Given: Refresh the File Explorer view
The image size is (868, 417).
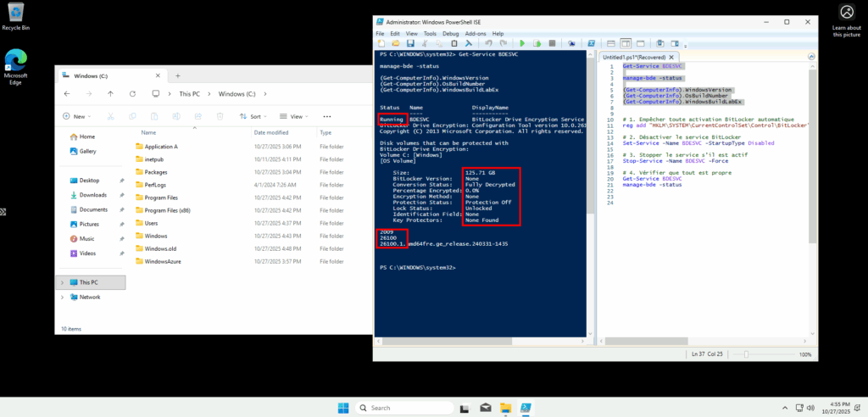Looking at the screenshot, I should [x=132, y=93].
